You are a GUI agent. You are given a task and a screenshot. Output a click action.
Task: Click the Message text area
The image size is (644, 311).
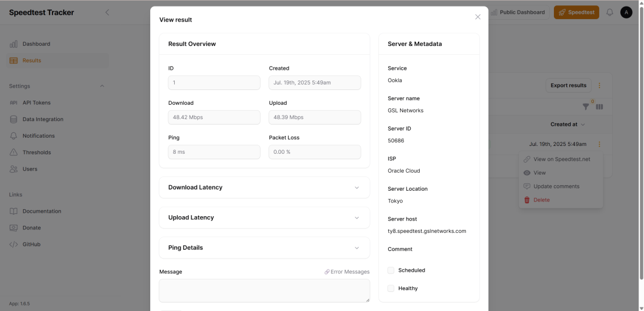264,290
